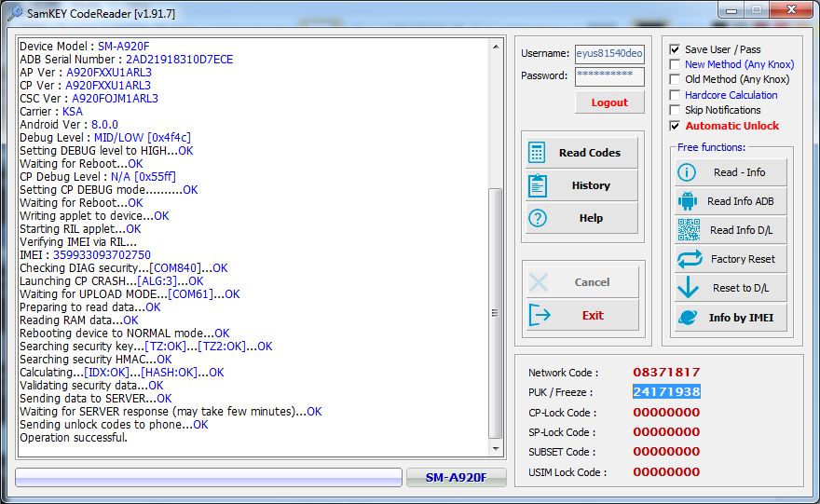Image resolution: width=820 pixels, height=504 pixels.
Task: Click the log scrollbar down arrow
Action: [496, 449]
